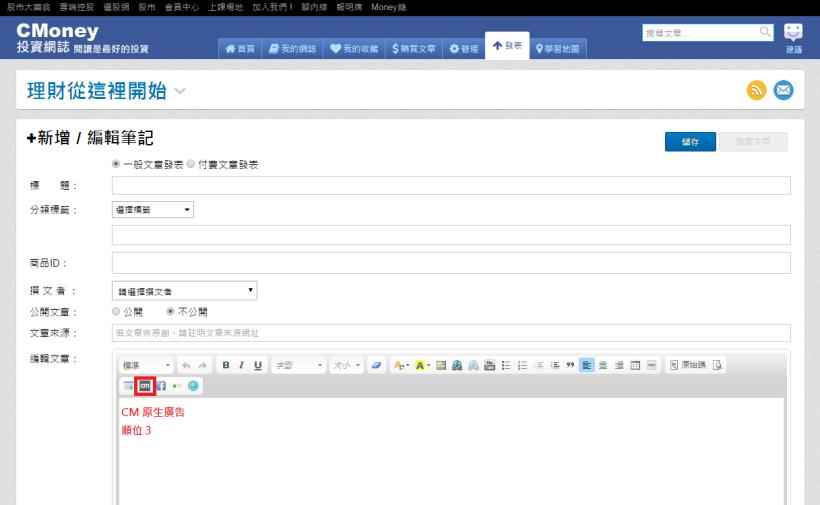Select the general article publish radio
The width and height of the screenshot is (820, 505).
(x=116, y=164)
